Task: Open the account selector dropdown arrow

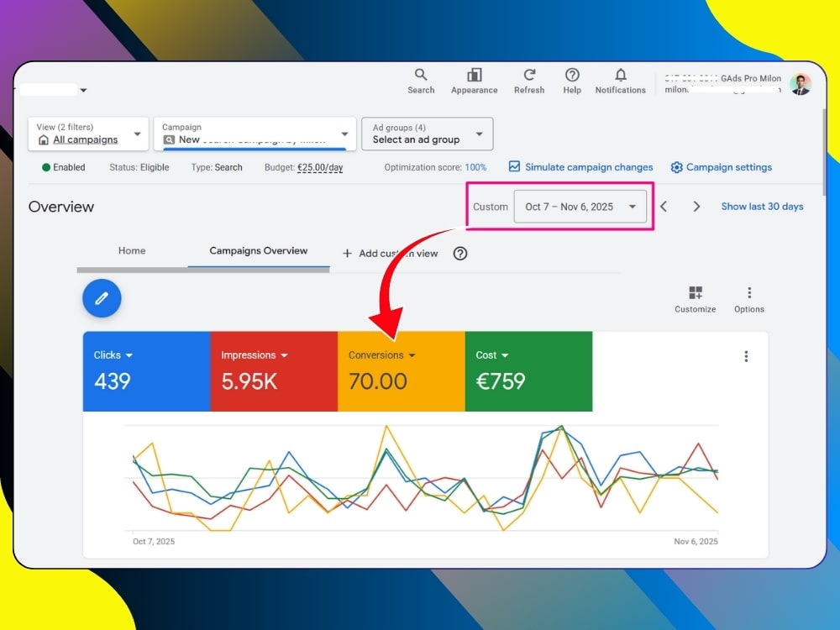Action: click(x=83, y=90)
